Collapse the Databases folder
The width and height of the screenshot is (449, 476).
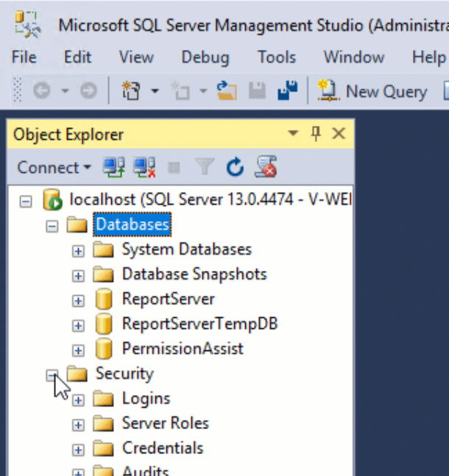click(52, 226)
